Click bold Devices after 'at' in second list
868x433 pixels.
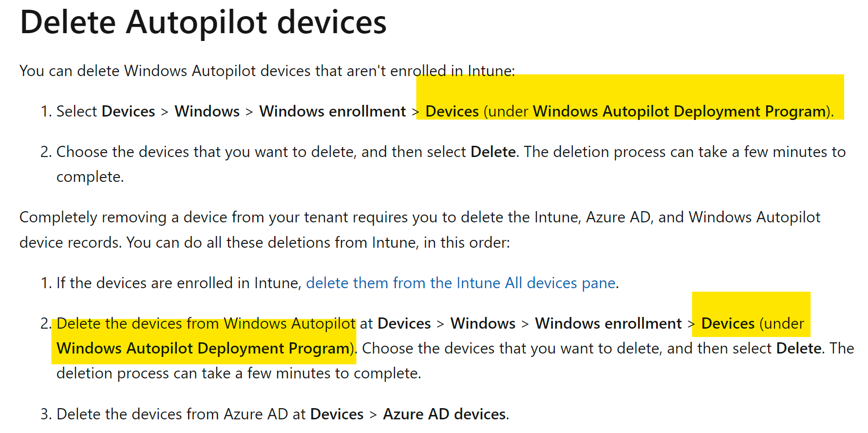[404, 324]
